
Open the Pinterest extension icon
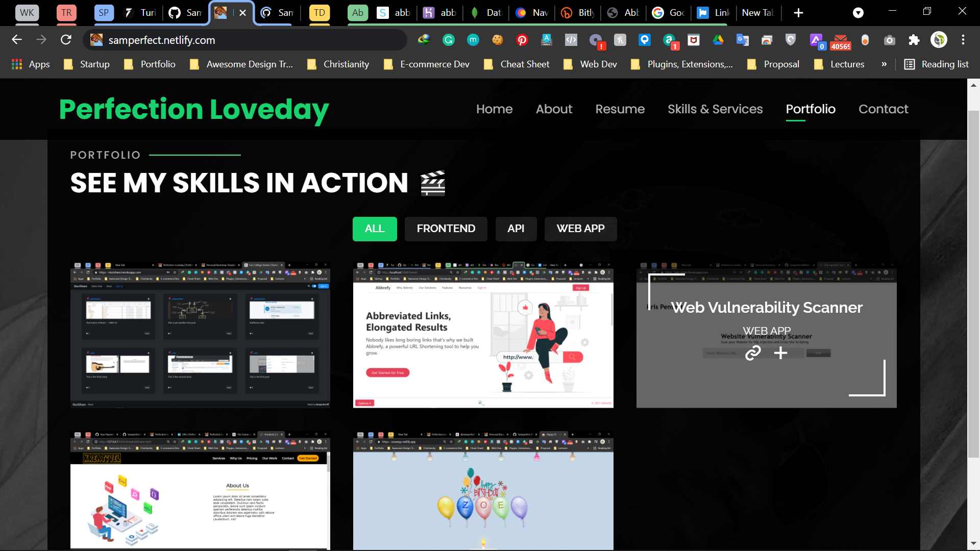point(522,40)
